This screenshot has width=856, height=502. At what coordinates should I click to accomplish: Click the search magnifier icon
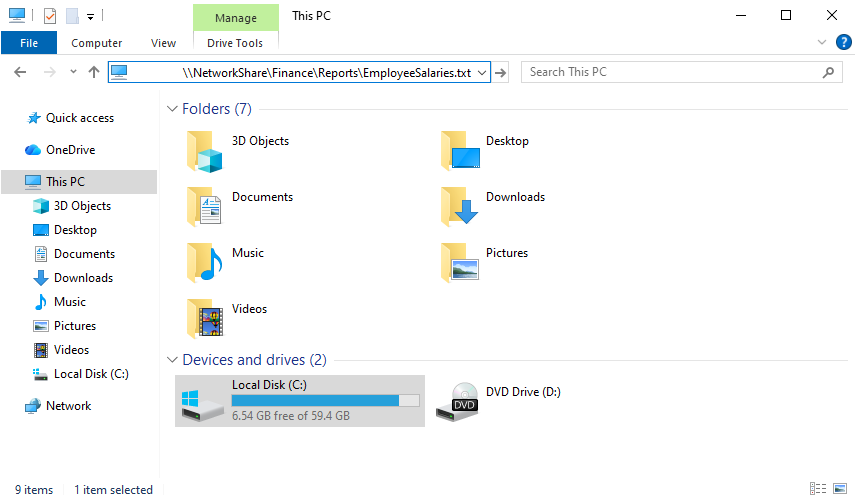(x=828, y=72)
